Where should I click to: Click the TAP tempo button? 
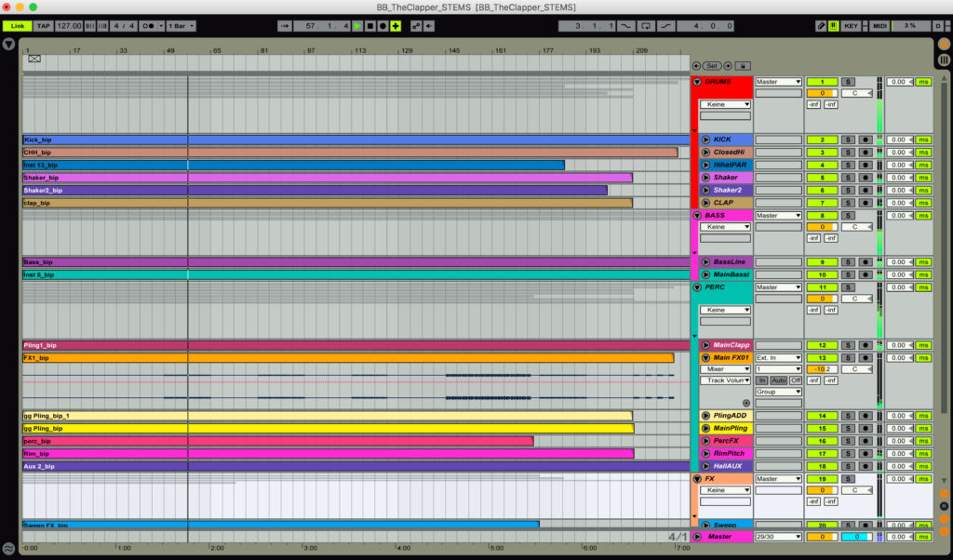(43, 26)
